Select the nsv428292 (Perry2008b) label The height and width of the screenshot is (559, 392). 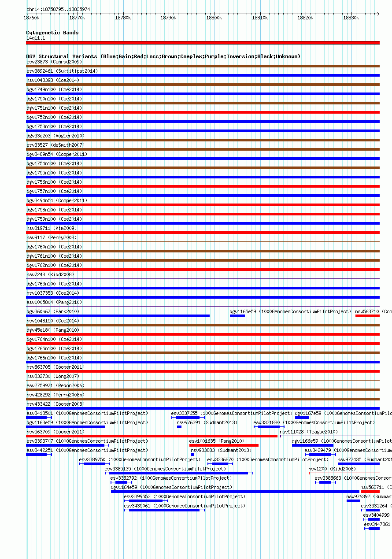[55, 395]
